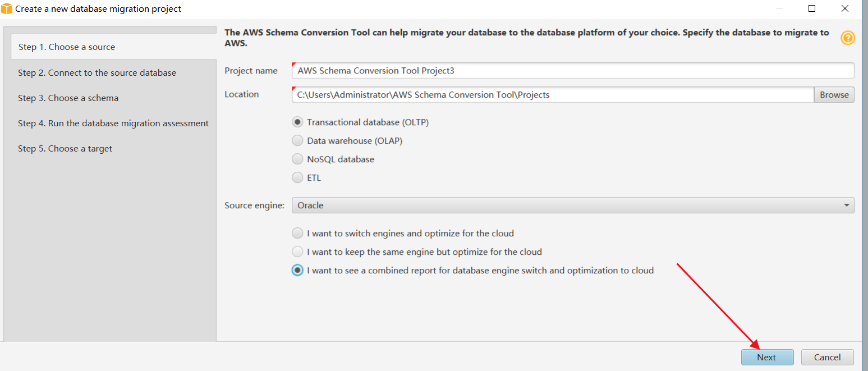Click the Browse button for location

[x=834, y=95]
